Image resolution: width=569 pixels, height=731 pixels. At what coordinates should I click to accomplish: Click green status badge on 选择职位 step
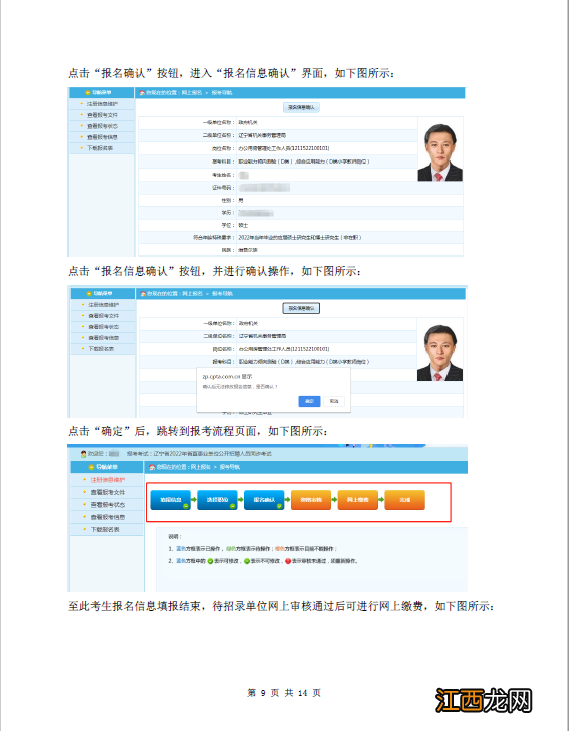(233, 506)
